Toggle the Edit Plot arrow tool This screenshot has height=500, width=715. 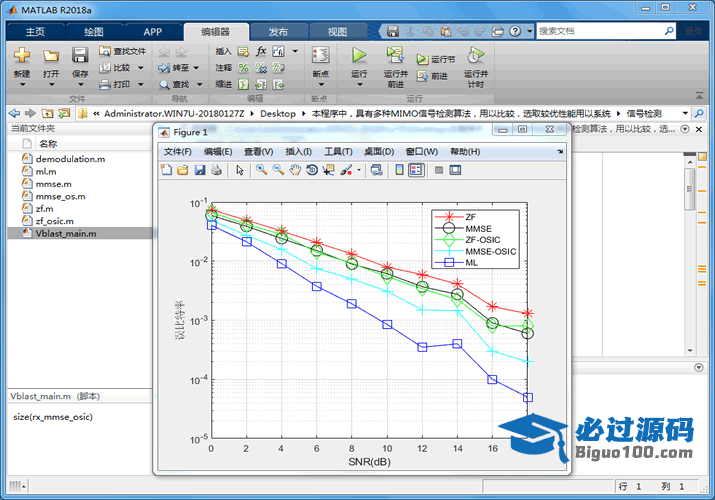(x=240, y=170)
